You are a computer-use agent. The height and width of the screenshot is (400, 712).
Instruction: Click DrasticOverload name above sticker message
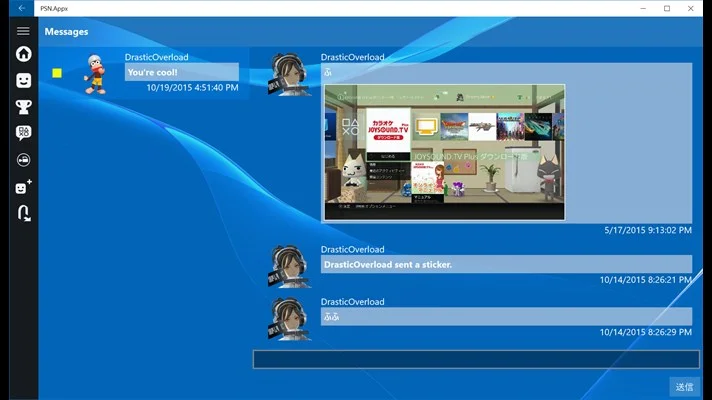pos(352,249)
